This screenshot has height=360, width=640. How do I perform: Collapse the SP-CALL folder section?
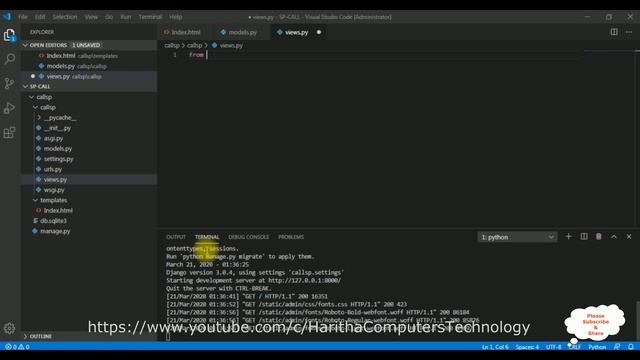pos(89,87)
